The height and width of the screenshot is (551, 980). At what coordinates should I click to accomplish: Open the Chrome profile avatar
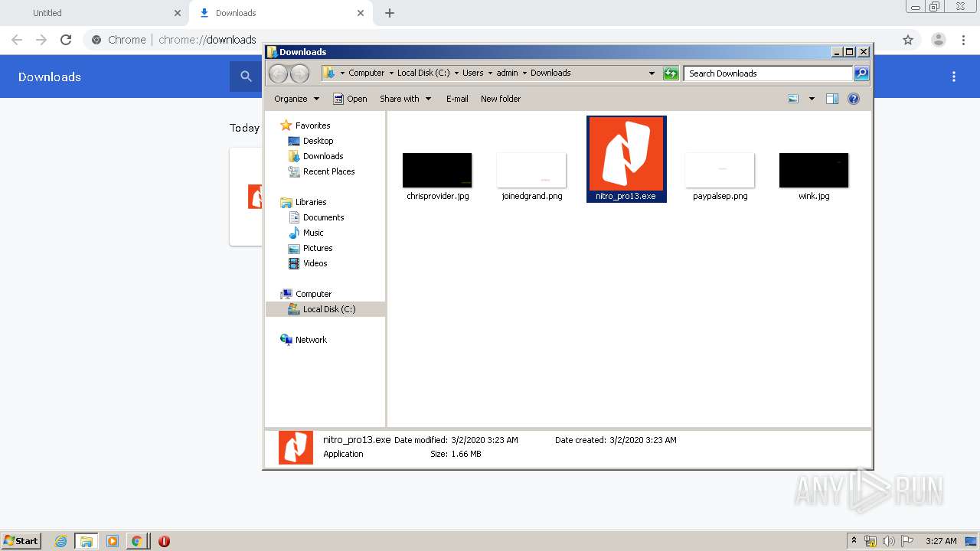(939, 40)
